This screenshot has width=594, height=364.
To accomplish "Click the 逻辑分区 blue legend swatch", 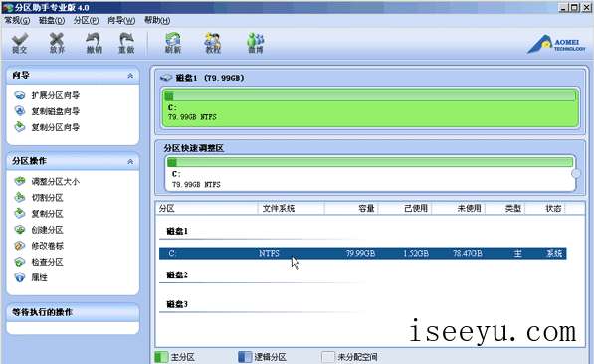I will tap(245, 357).
